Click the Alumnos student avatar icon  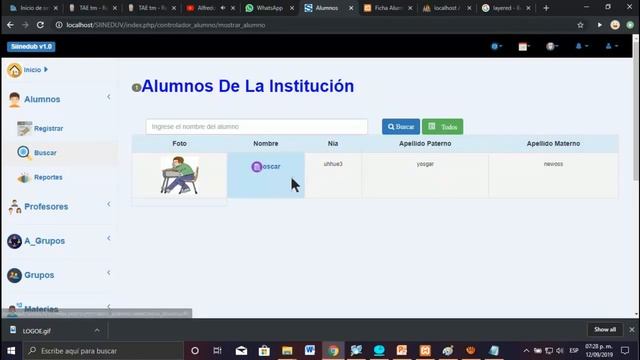coord(14,100)
